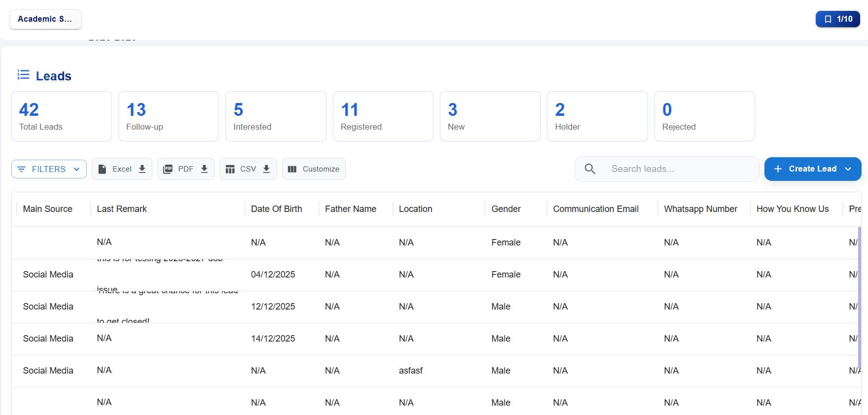Screen dimensions: 868x415
Task: Click the plus icon in Create Lead
Action: 778,169
